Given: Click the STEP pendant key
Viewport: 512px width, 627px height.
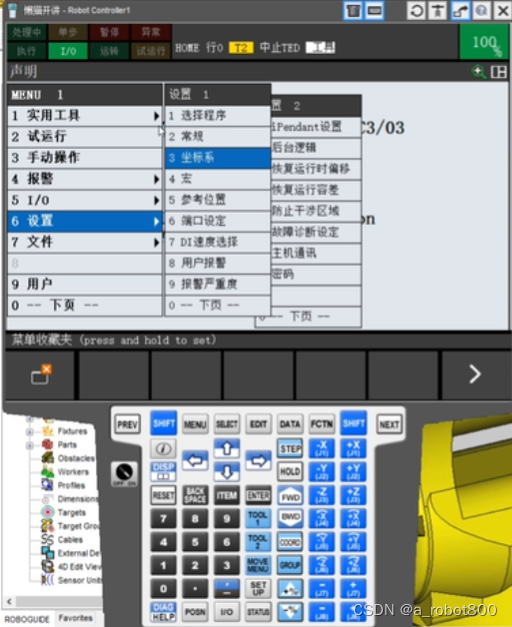Looking at the screenshot, I should (290, 449).
